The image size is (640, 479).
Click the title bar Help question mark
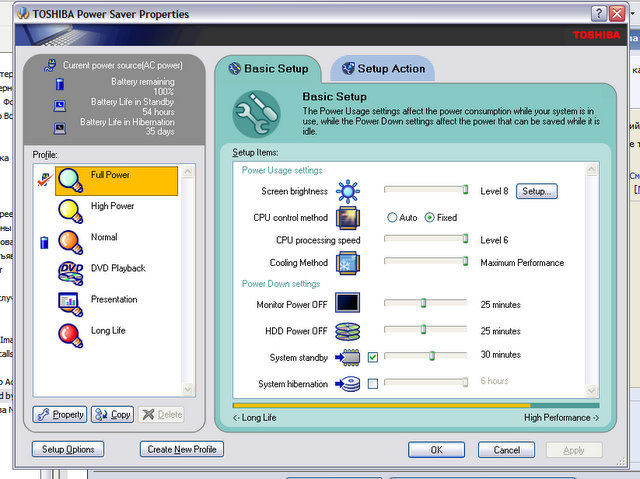(599, 14)
